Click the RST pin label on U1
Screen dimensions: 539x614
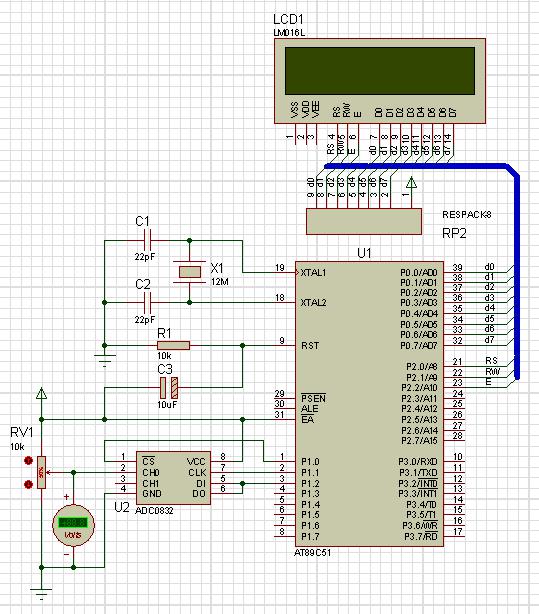point(310,346)
